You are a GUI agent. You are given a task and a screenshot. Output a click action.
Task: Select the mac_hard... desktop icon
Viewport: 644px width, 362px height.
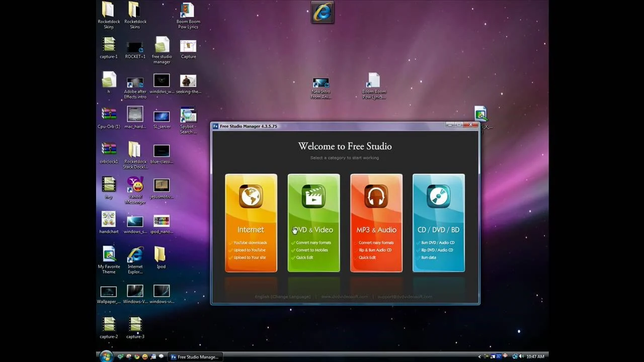click(135, 118)
